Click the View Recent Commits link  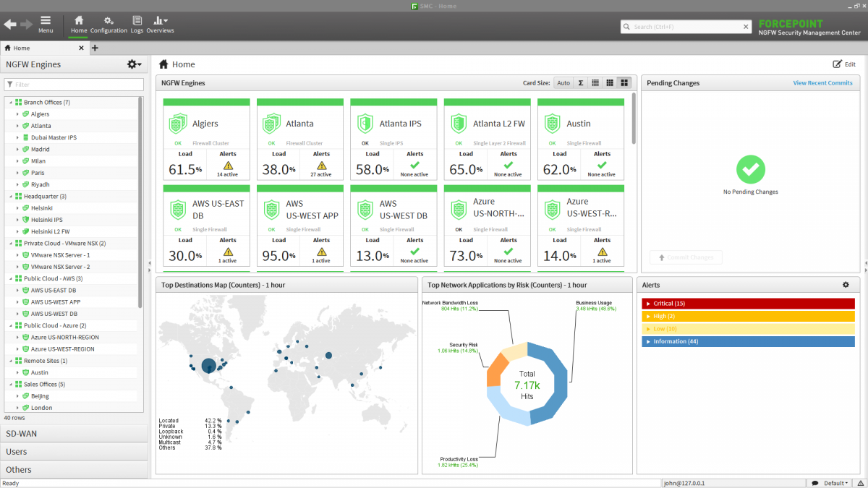822,83
